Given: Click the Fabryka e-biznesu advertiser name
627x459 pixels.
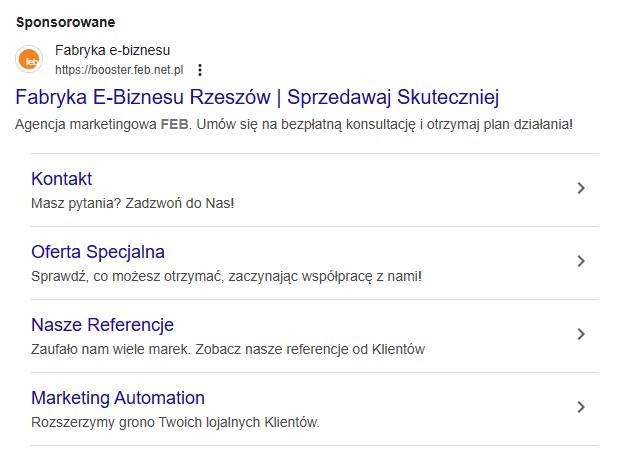Looking at the screenshot, I should (x=112, y=50).
